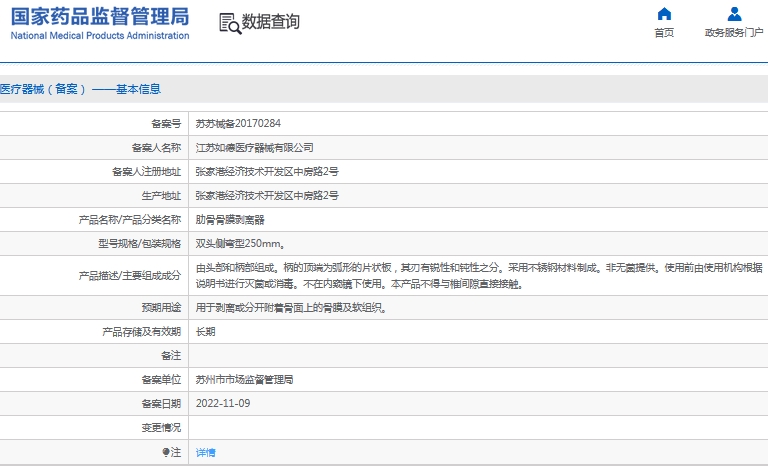The height and width of the screenshot is (466, 768).
Task: Click the 备案单位 row label
Action: (161, 380)
